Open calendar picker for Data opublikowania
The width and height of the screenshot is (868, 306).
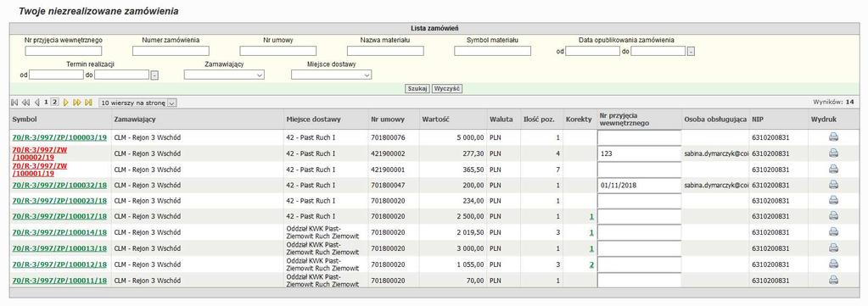(x=691, y=52)
